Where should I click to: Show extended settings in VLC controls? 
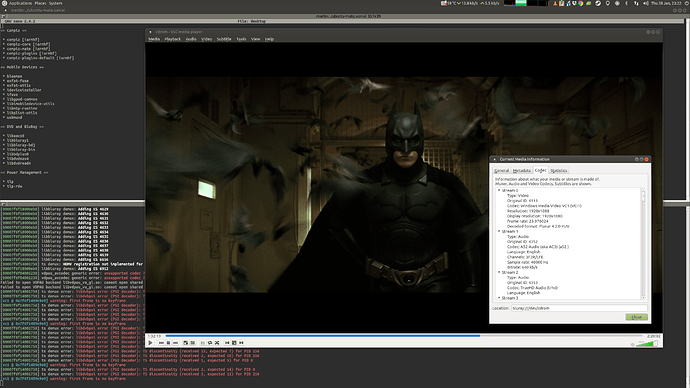click(193, 343)
